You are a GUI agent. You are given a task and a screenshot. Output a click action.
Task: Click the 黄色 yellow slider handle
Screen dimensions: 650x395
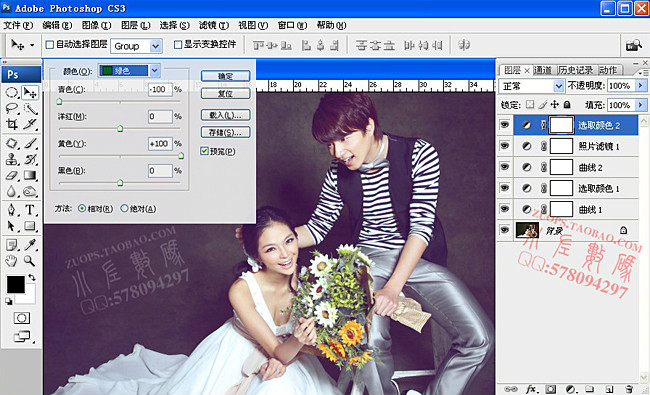click(181, 156)
